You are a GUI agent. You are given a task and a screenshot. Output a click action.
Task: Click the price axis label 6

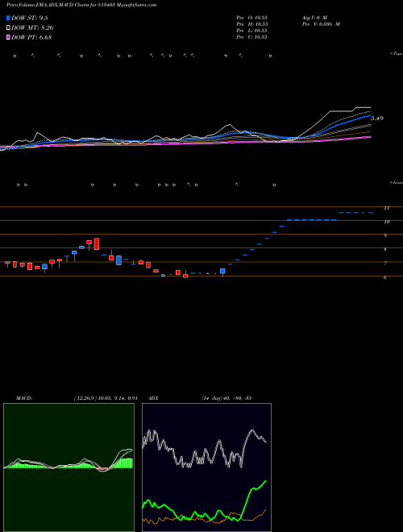pyautogui.click(x=385, y=277)
